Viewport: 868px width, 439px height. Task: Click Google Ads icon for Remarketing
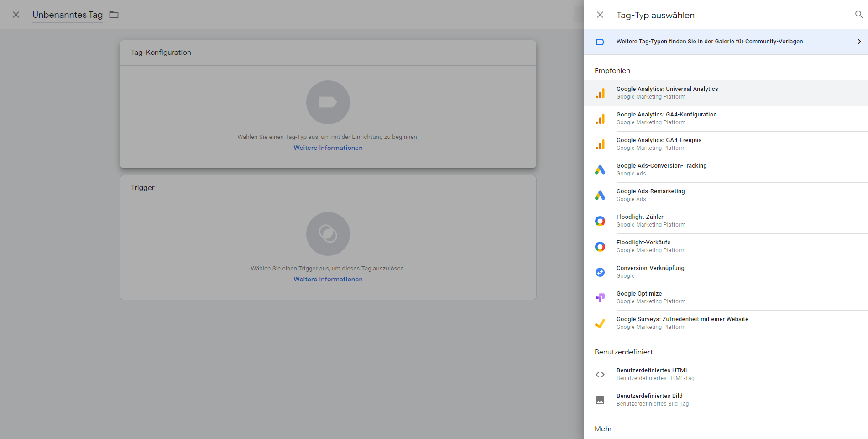pyautogui.click(x=600, y=196)
